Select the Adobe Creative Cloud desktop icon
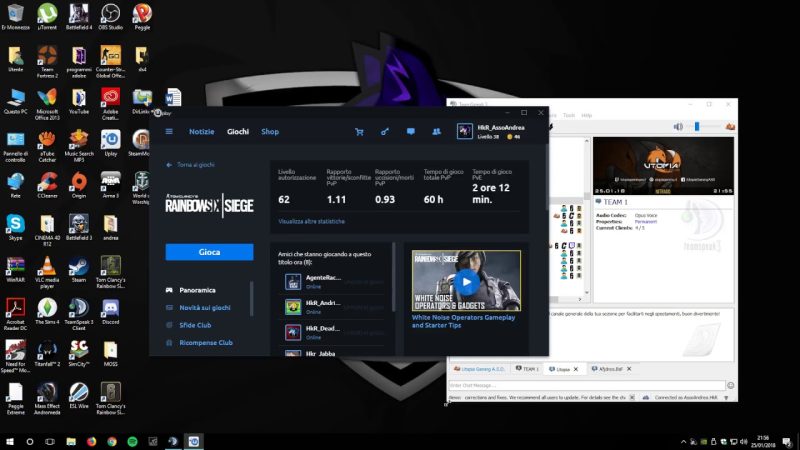This screenshot has width=800, height=450. (x=110, y=104)
